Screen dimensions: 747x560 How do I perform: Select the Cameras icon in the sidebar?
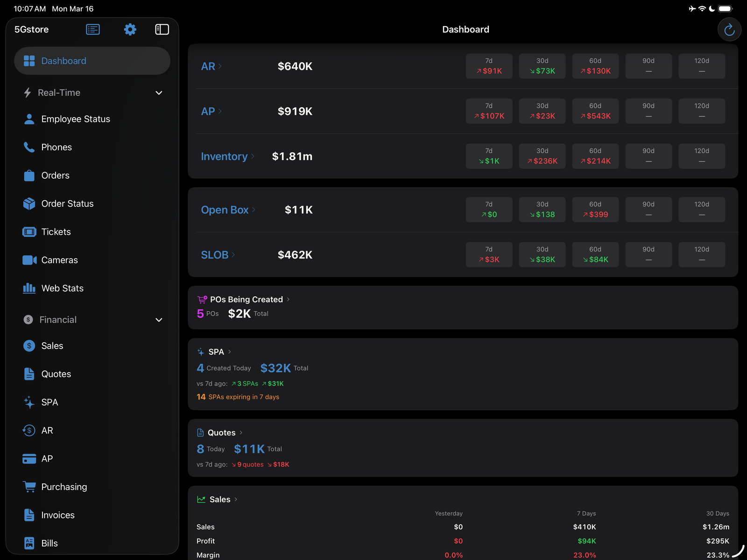29,260
